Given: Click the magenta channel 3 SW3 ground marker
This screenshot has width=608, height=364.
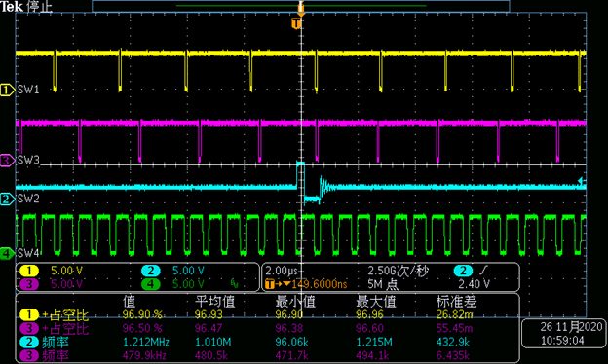Looking at the screenshot, I should click(x=7, y=160).
